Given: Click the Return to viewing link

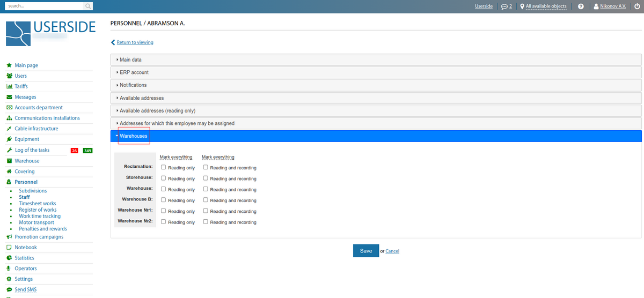Looking at the screenshot, I should point(135,42).
